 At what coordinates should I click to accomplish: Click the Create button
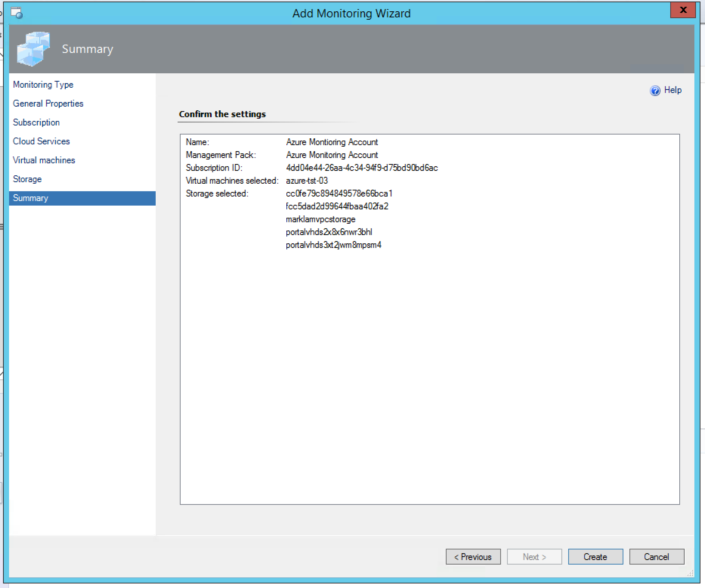click(595, 557)
